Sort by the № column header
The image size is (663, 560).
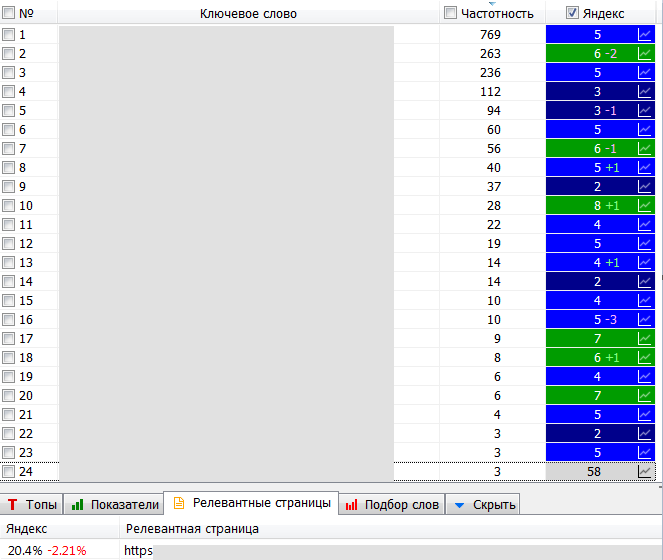(26, 14)
